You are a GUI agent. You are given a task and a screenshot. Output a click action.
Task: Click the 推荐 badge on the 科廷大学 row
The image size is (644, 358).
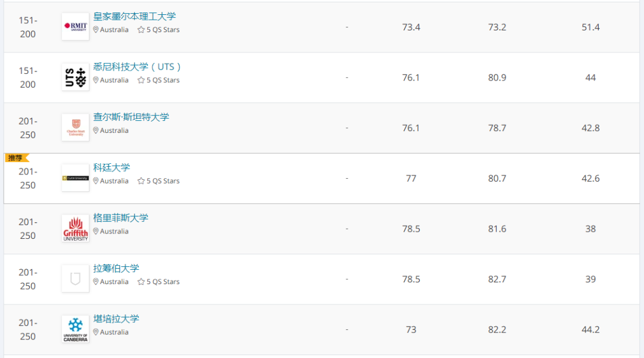pos(16,158)
